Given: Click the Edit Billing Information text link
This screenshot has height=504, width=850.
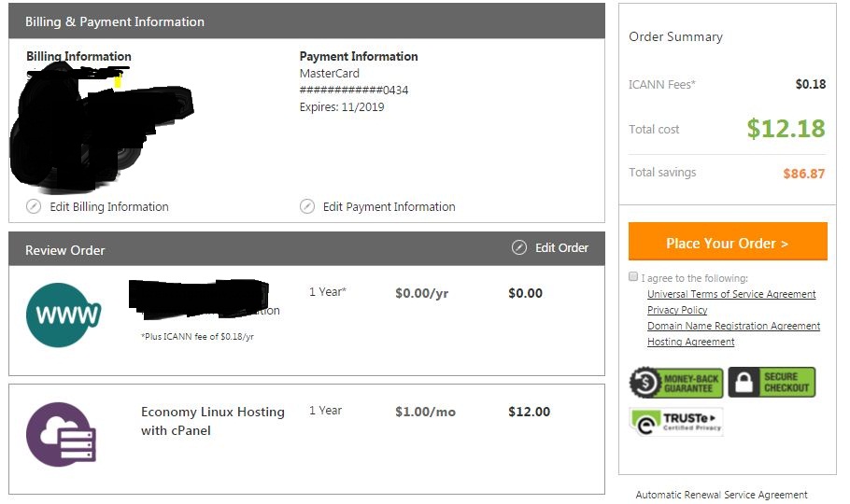Looking at the screenshot, I should [109, 206].
